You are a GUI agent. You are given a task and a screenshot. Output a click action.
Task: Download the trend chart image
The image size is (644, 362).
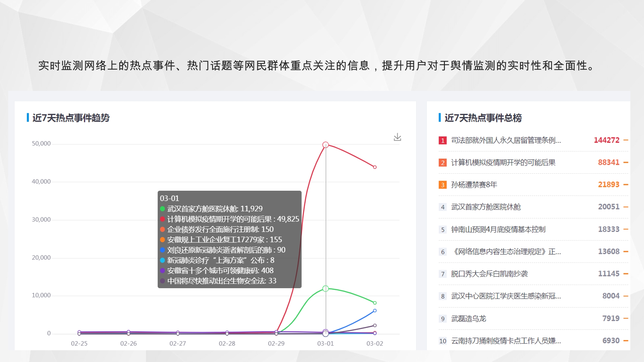[397, 137]
